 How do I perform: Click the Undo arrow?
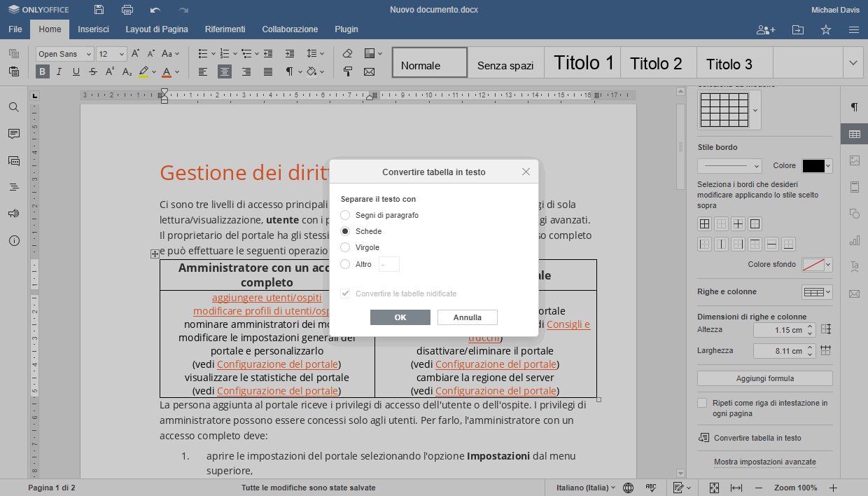pyautogui.click(x=155, y=10)
